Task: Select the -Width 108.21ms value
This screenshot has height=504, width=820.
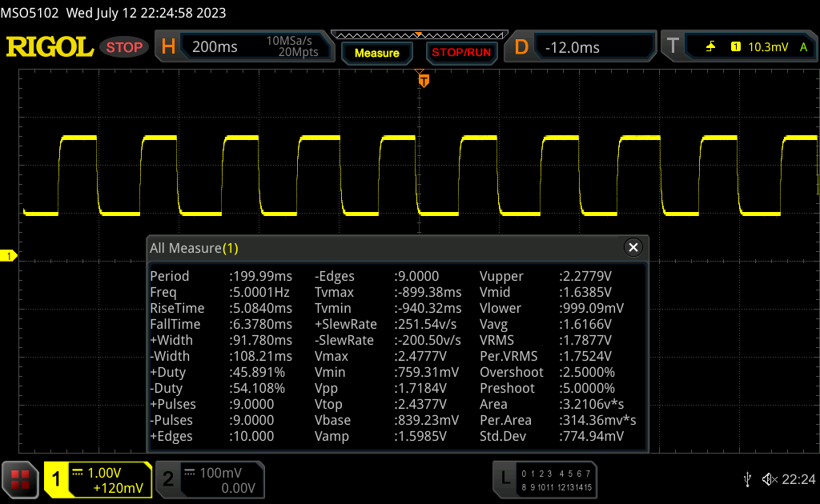Action: click(x=260, y=356)
